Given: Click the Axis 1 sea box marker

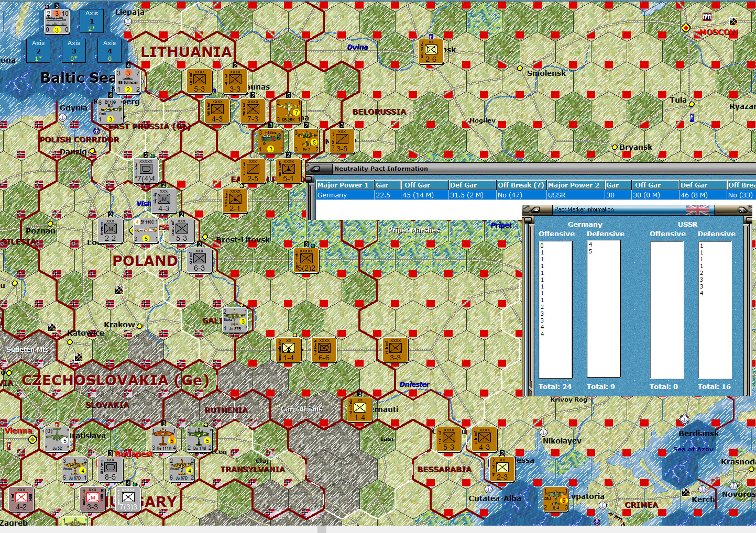Looking at the screenshot, I should coord(92,21).
